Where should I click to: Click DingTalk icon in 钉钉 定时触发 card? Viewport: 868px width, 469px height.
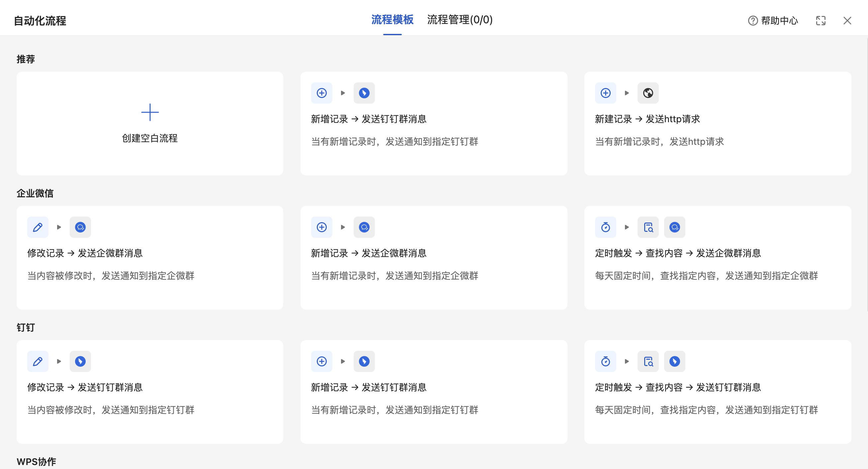tap(675, 361)
